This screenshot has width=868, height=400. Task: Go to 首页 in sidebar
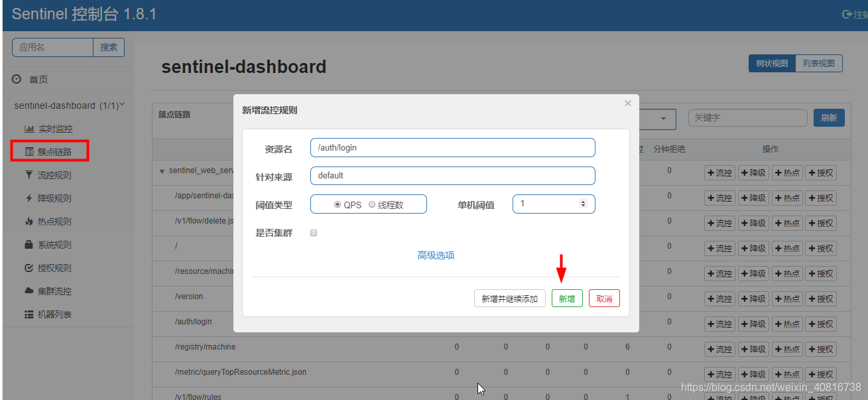click(38, 80)
